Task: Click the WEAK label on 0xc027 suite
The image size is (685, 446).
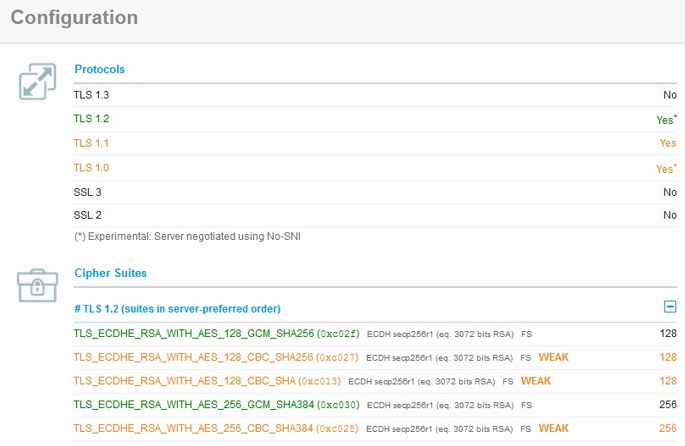Action: (554, 357)
